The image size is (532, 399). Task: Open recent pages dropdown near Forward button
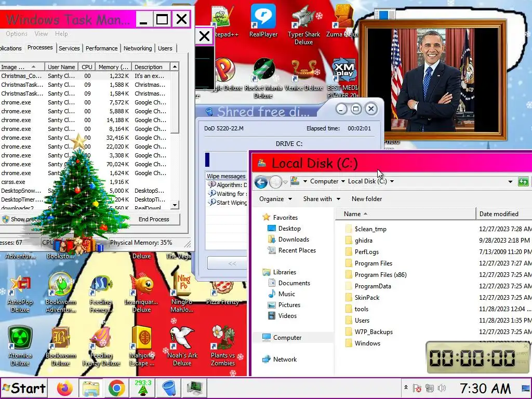pos(285,182)
